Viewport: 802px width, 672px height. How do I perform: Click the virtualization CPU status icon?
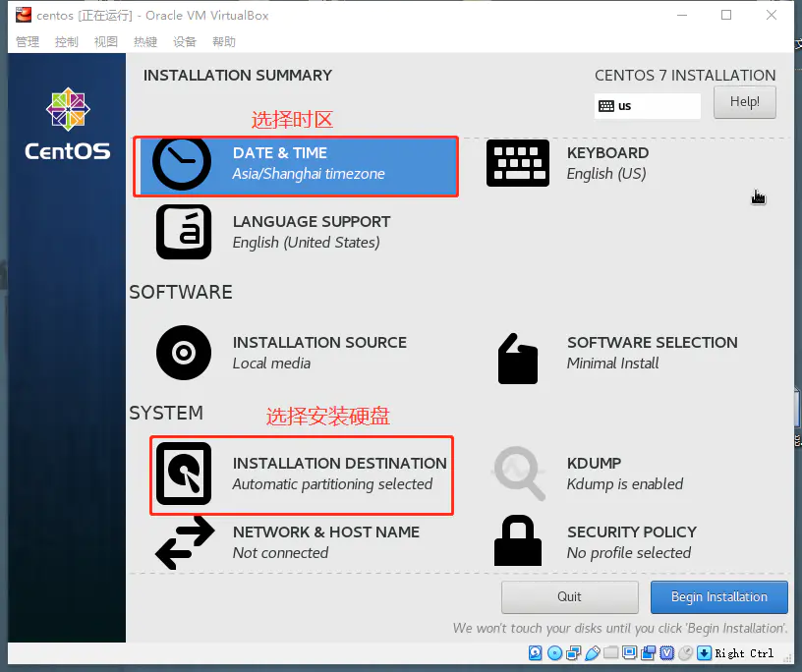point(667,653)
